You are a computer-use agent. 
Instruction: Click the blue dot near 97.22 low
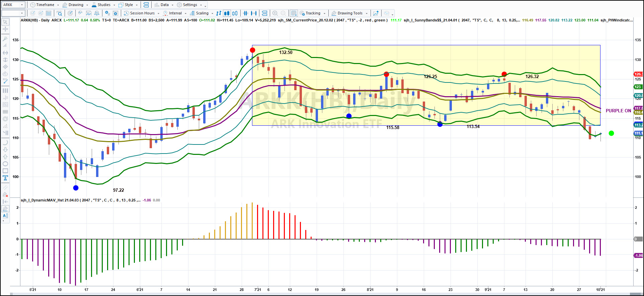[76, 188]
